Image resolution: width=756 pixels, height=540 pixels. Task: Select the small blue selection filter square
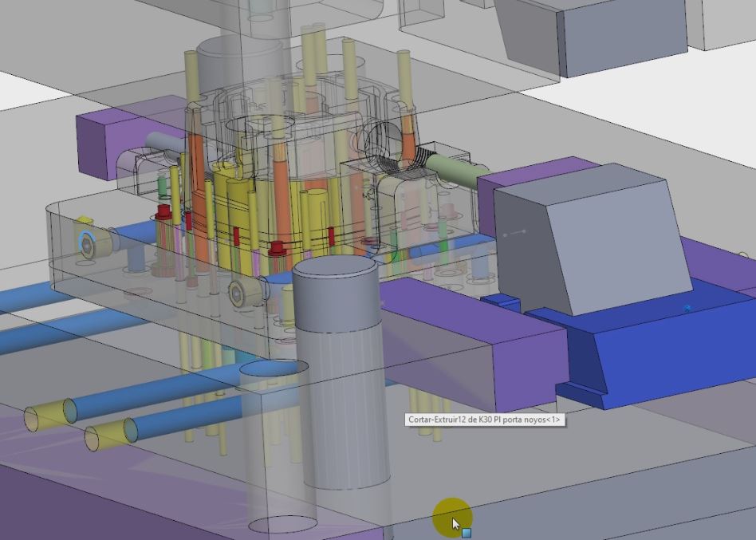click(x=467, y=532)
